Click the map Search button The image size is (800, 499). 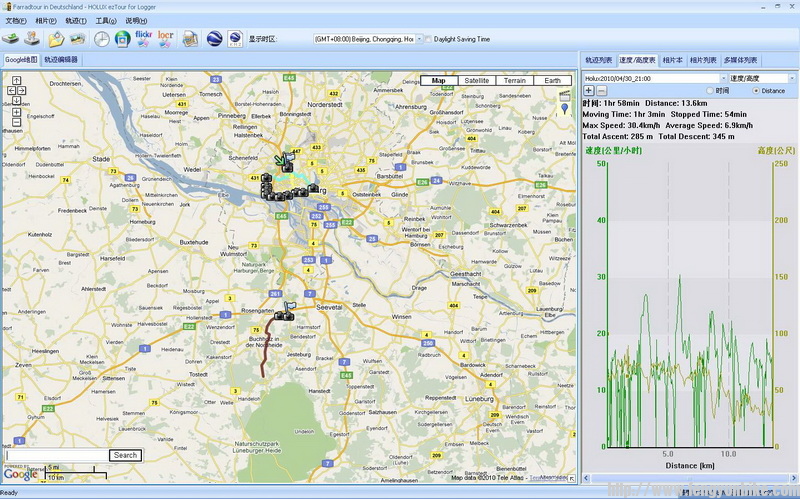coord(125,455)
